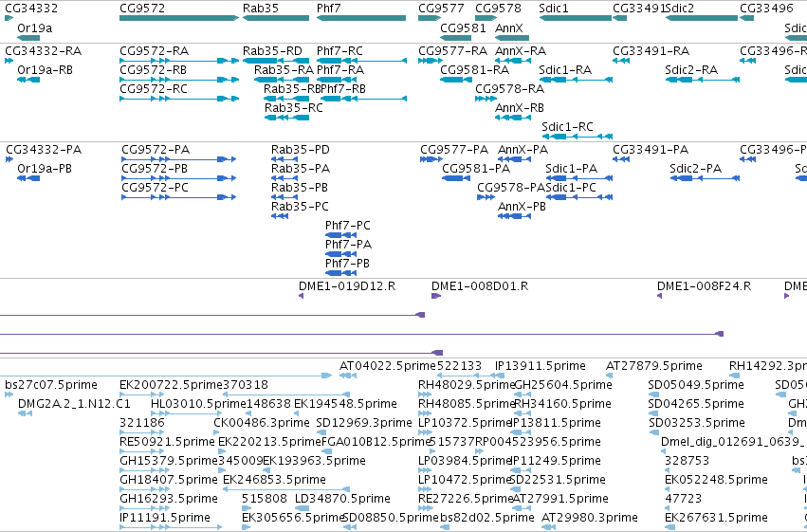Click the Phf7-PA protein label

tap(348, 245)
